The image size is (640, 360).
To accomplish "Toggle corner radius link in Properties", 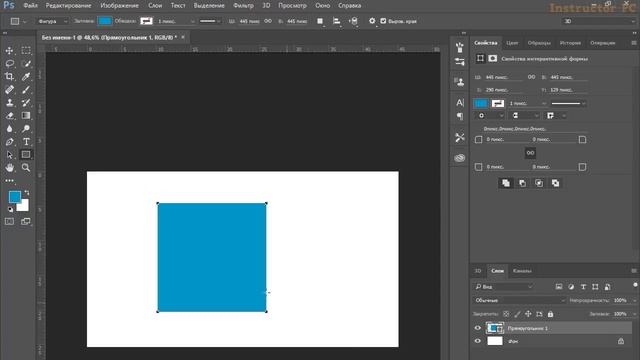I will pos(530,153).
